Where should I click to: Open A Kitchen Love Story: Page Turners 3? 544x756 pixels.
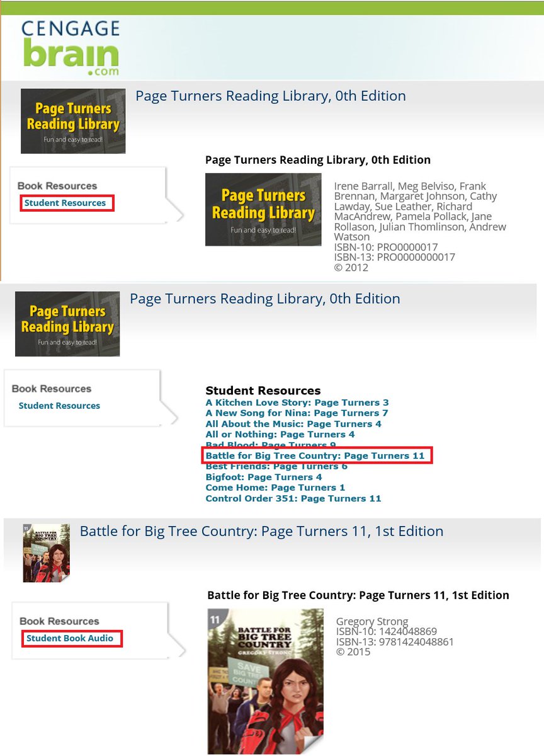297,403
